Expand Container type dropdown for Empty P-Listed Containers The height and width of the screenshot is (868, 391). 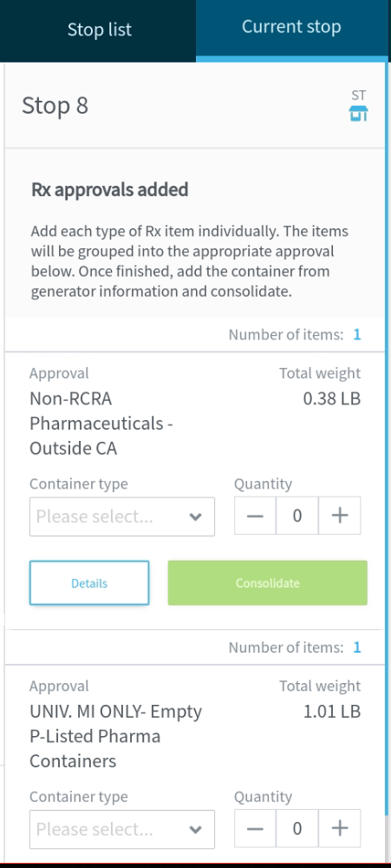(x=122, y=829)
